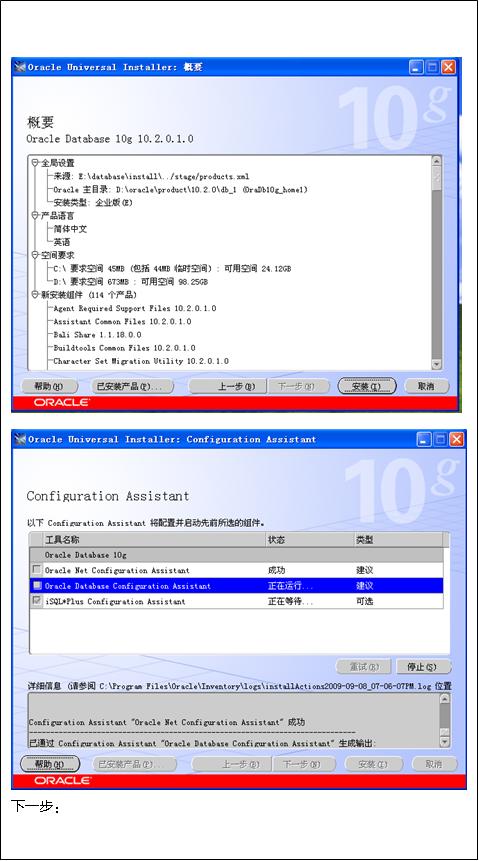This screenshot has height=861, width=479.
Task: Click the details log scrollbar down arrow
Action: tap(444, 741)
